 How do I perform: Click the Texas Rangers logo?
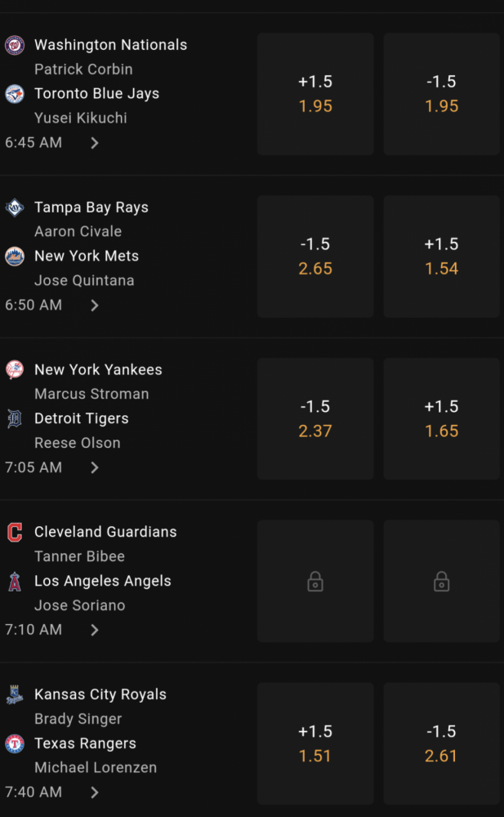click(15, 743)
